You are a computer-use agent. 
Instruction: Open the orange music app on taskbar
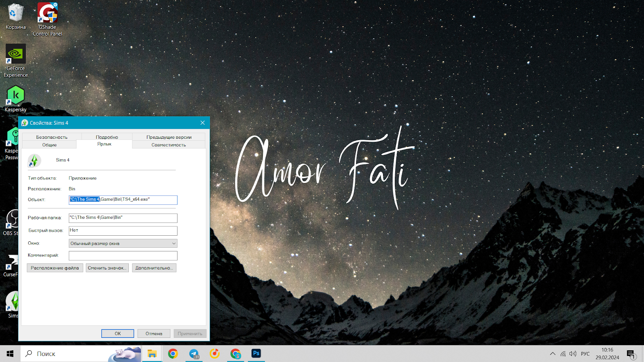215,354
